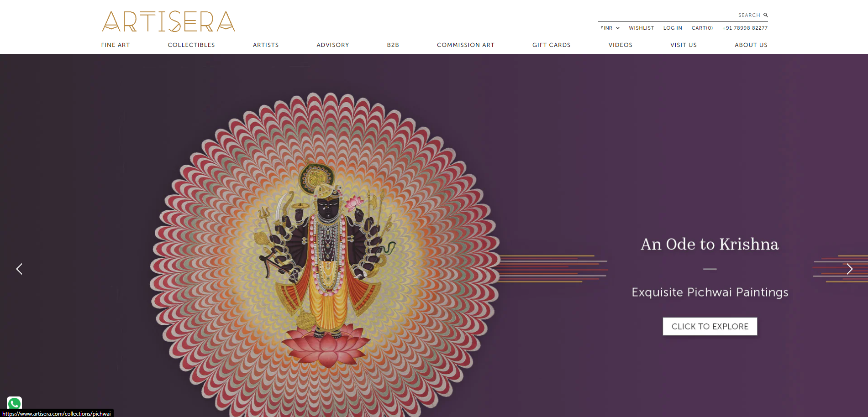Click the Click To Explore button

pos(710,326)
